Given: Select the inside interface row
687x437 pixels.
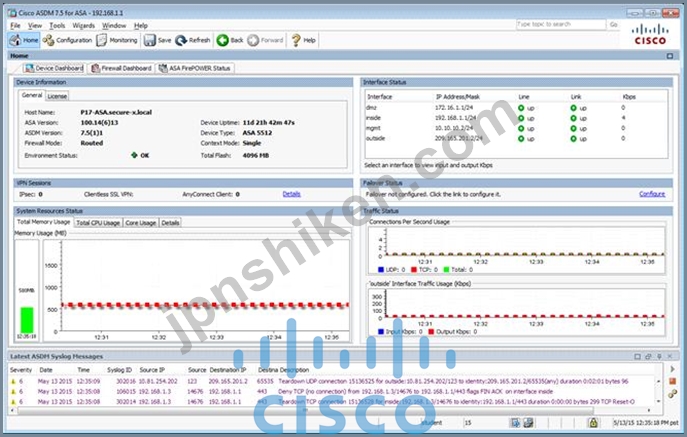Looking at the screenshot, I should point(516,118).
